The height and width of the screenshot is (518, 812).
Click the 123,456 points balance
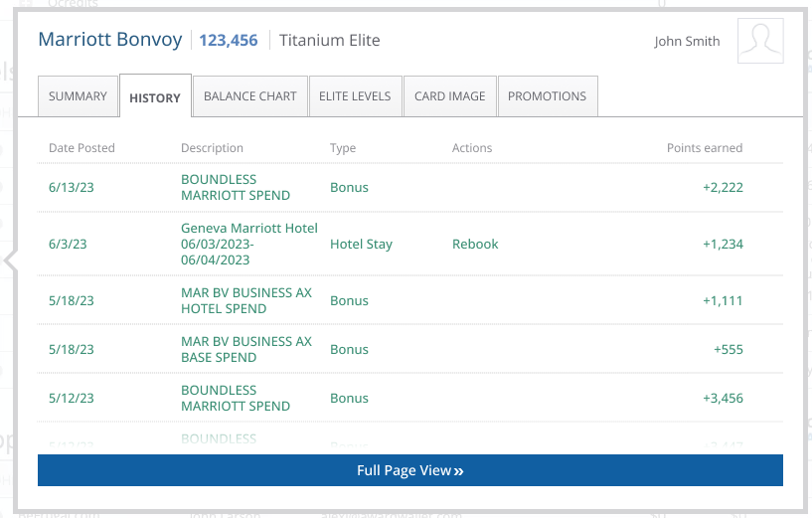pos(228,41)
